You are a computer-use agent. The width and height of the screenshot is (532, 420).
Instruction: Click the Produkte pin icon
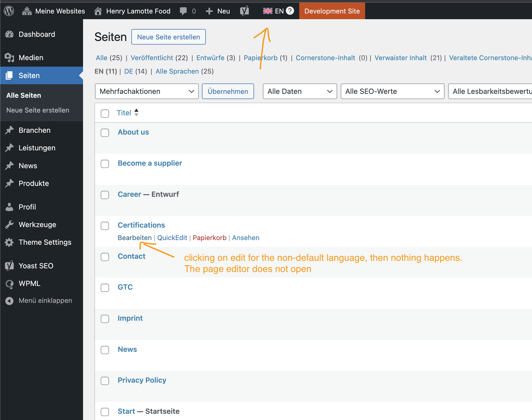[9, 183]
